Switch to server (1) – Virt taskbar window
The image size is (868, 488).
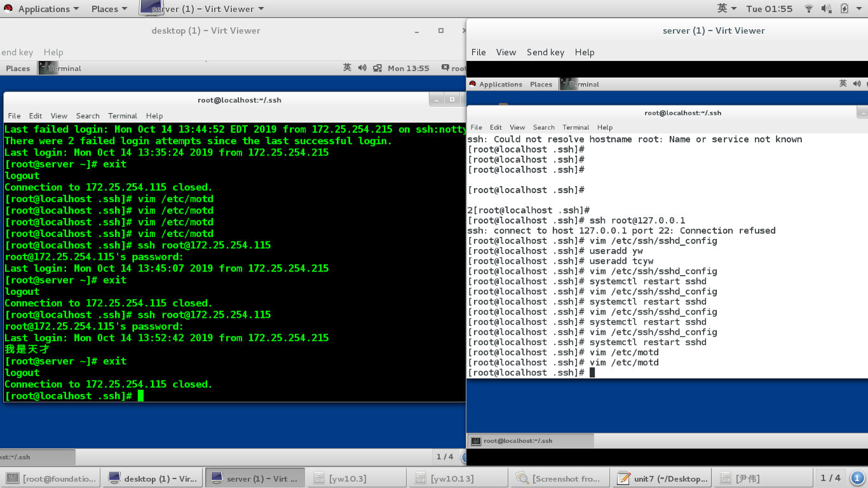(x=255, y=478)
